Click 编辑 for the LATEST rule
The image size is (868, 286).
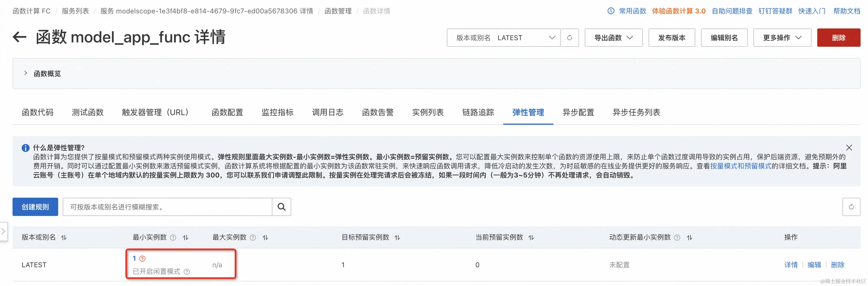point(814,265)
